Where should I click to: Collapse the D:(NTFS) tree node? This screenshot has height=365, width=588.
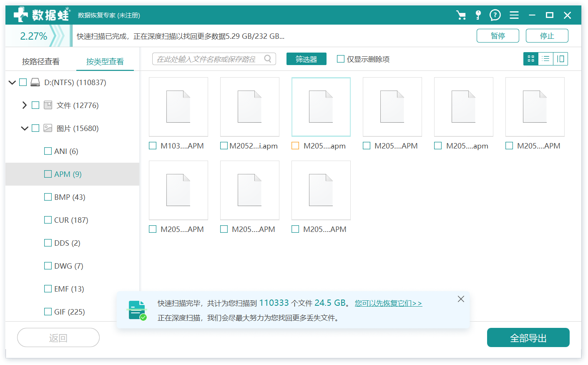click(x=12, y=83)
